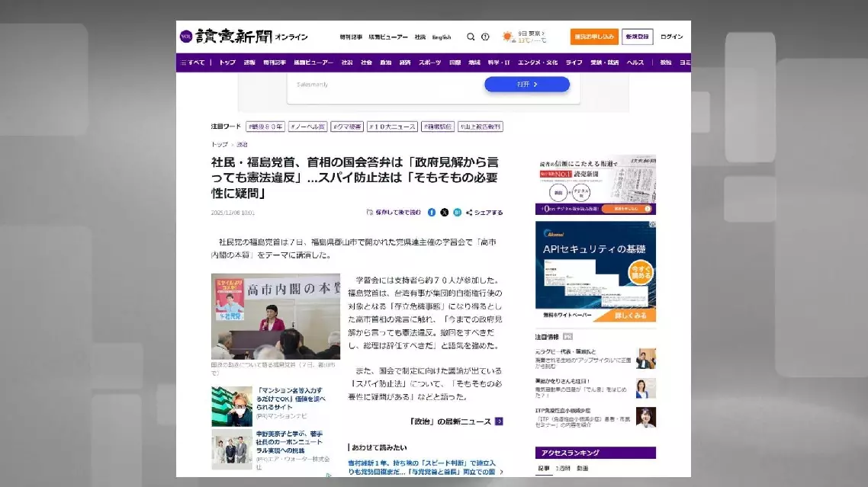Open the すべて hamburger menu
Viewport: 868px width, 487px height.
pos(193,62)
